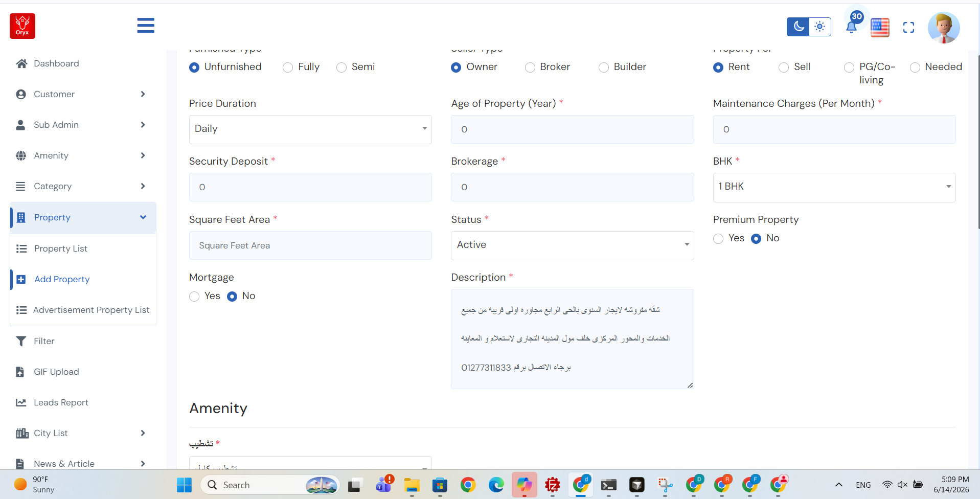Open Property List menu item

[61, 248]
